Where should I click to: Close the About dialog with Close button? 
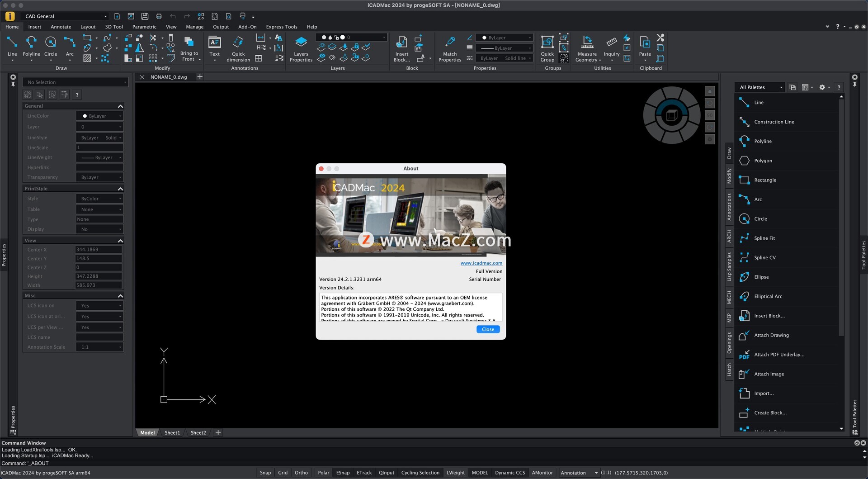click(x=488, y=329)
